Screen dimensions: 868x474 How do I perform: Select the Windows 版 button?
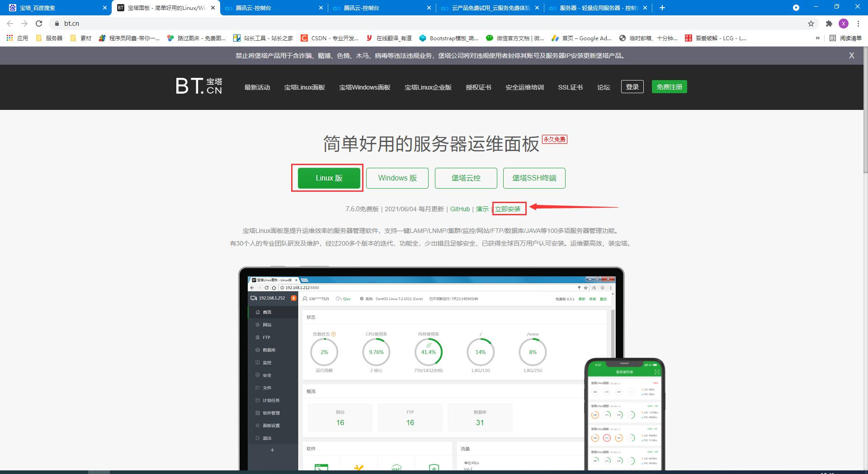pyautogui.click(x=397, y=178)
